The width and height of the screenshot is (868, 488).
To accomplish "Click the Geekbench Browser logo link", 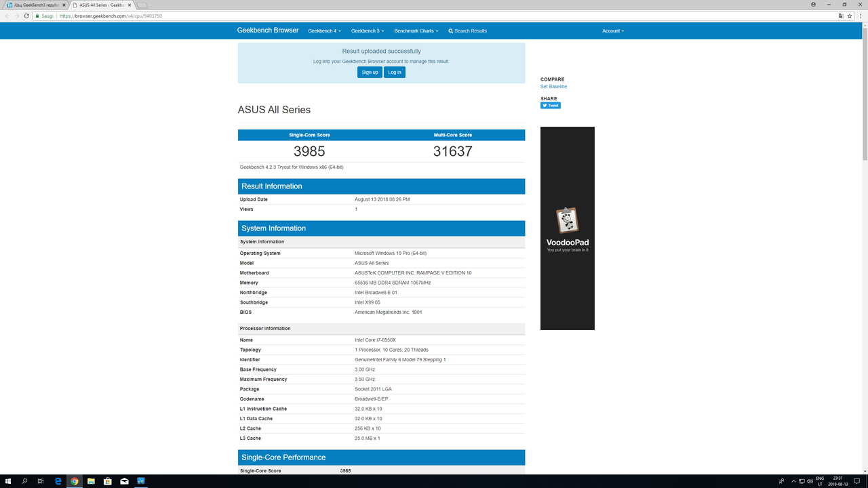I will pyautogui.click(x=268, y=30).
